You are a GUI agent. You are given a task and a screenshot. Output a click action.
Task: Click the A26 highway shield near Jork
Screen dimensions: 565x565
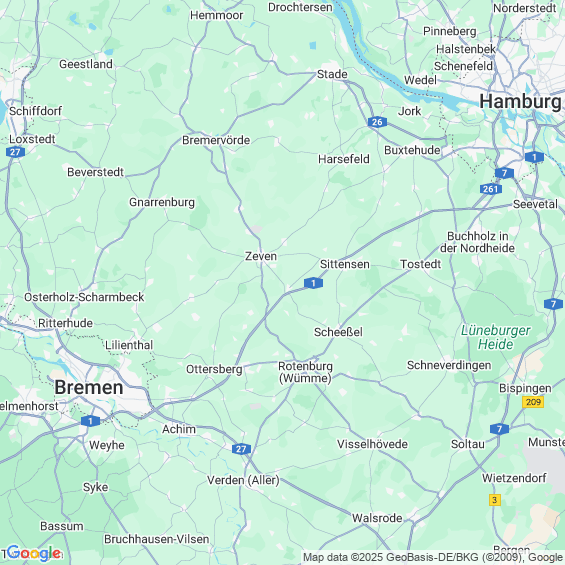[x=377, y=122]
